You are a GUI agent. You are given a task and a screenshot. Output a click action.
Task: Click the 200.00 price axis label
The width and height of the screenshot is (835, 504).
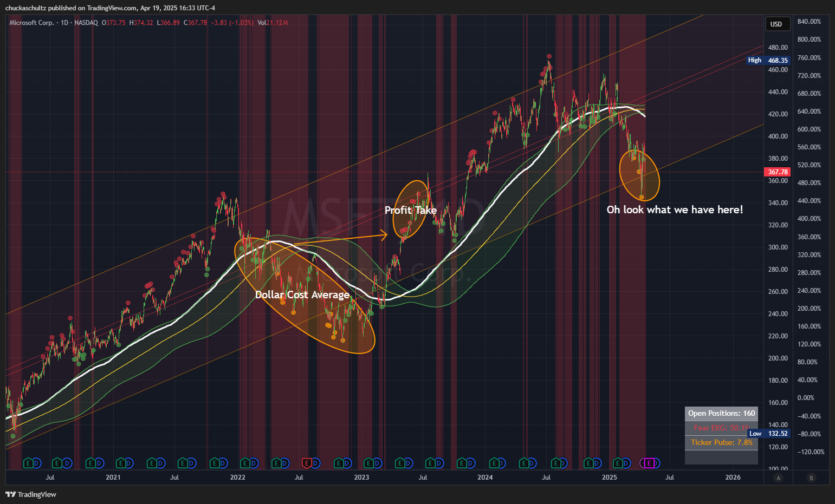(x=778, y=358)
